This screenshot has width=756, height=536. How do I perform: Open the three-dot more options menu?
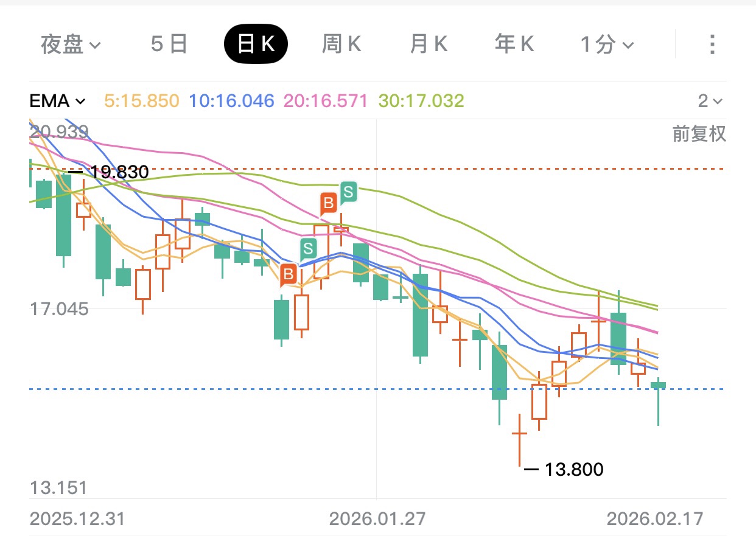pyautogui.click(x=712, y=44)
